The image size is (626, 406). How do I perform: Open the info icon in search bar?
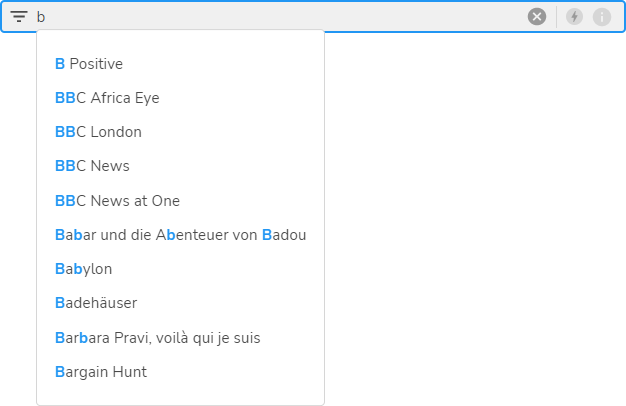coord(602,16)
